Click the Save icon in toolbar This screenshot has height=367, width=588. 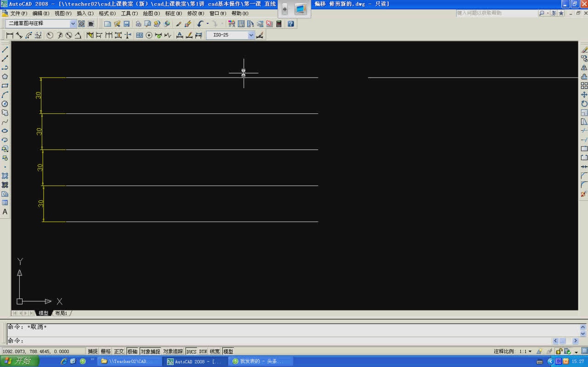click(x=127, y=23)
